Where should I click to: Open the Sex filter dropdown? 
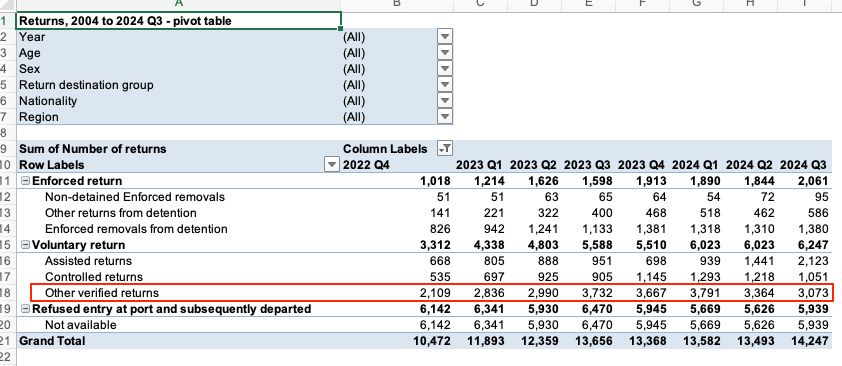445,69
